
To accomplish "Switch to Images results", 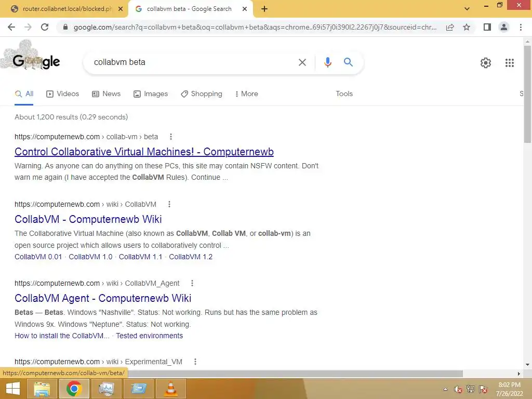I will pyautogui.click(x=151, y=94).
